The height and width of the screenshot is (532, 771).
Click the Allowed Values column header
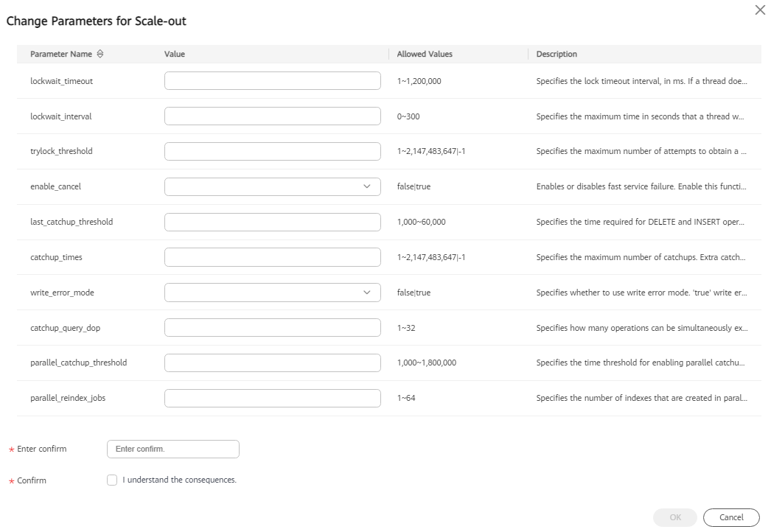425,54
